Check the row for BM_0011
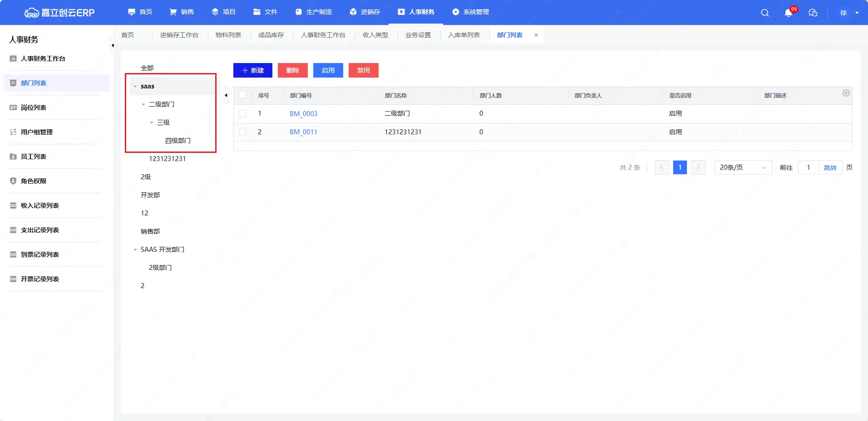868x421 pixels. [242, 132]
